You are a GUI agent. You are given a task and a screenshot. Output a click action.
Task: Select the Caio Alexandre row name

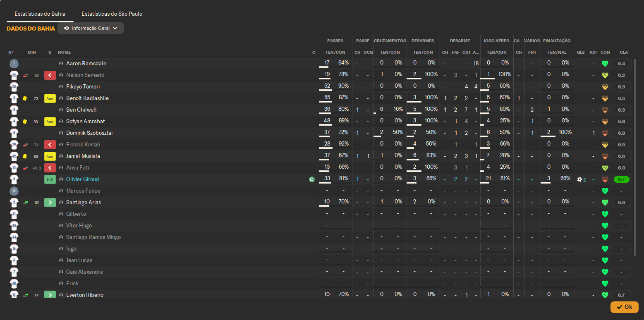84,272
